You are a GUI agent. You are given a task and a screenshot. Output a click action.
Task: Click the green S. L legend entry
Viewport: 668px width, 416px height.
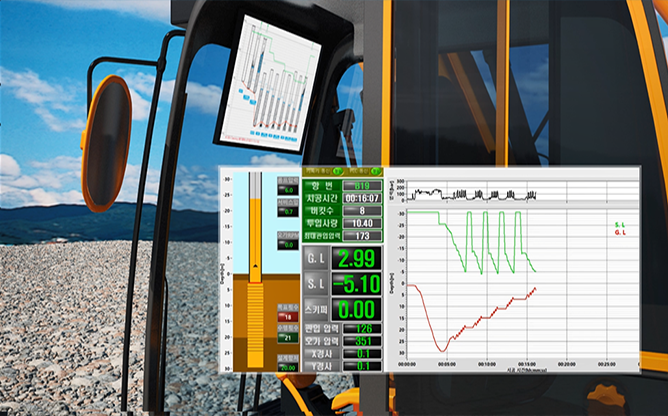620,225
